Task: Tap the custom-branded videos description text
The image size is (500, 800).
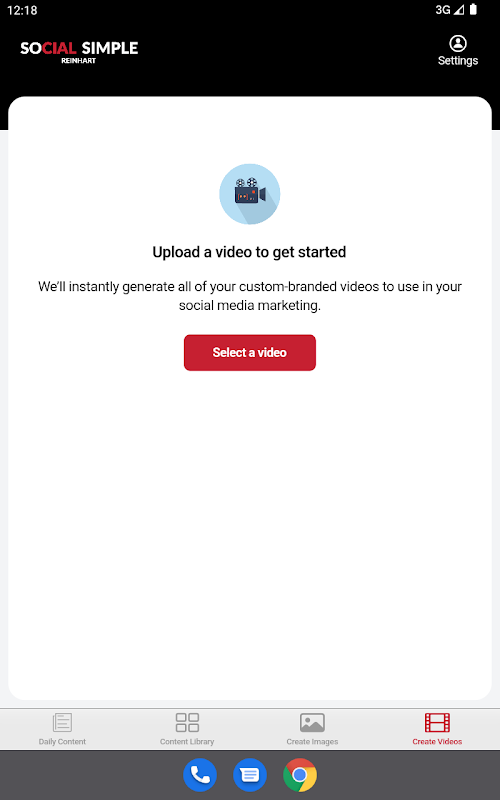Action: point(249,296)
